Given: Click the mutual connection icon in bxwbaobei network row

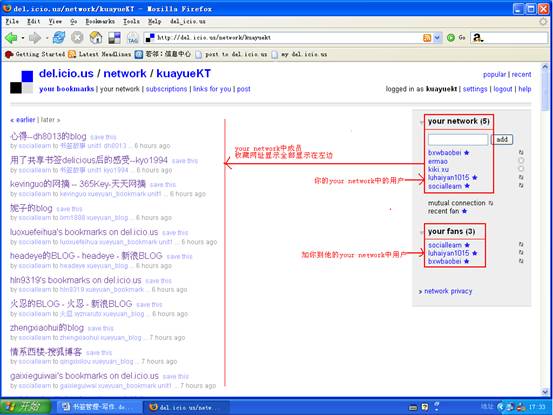Looking at the screenshot, I should click(521, 152).
